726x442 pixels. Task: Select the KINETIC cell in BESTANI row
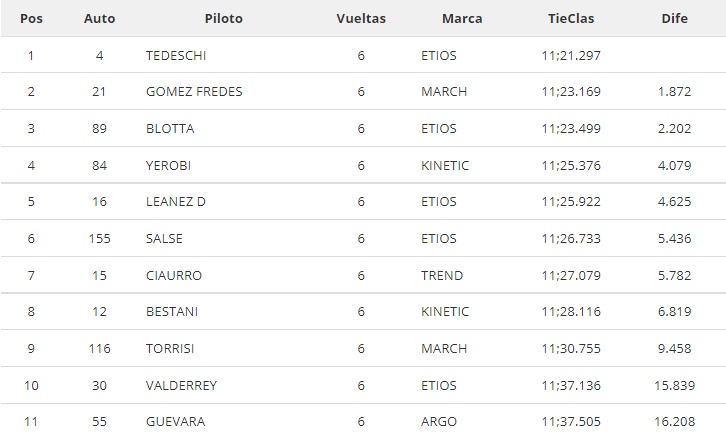click(x=445, y=311)
